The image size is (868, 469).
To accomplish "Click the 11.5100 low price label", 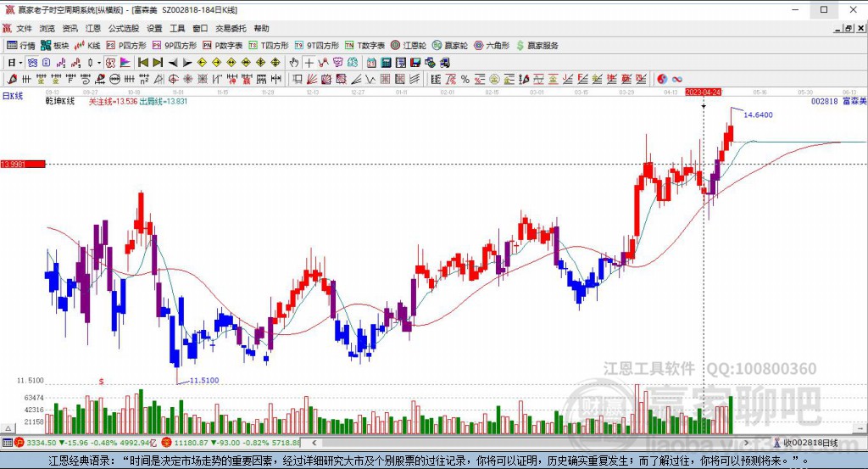I will [x=204, y=381].
